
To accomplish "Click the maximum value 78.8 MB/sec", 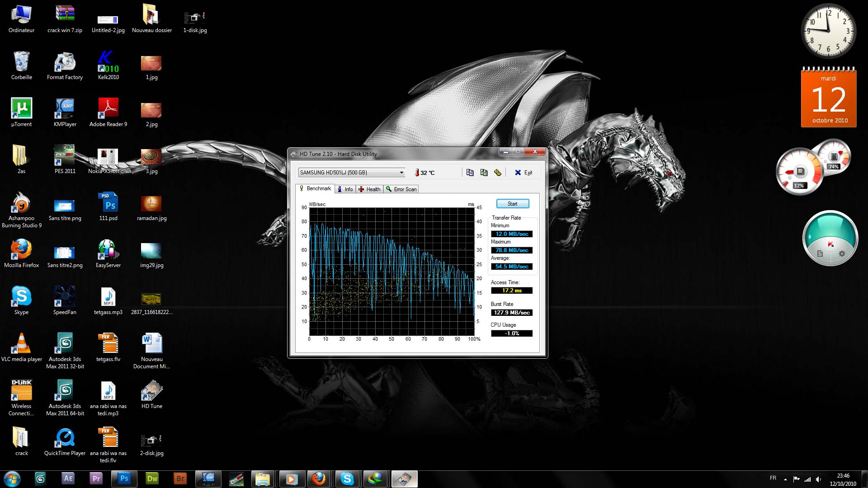I will 512,250.
